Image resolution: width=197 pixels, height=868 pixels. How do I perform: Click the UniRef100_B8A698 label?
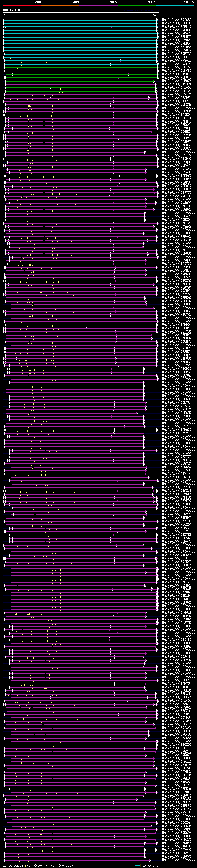coord(177,399)
